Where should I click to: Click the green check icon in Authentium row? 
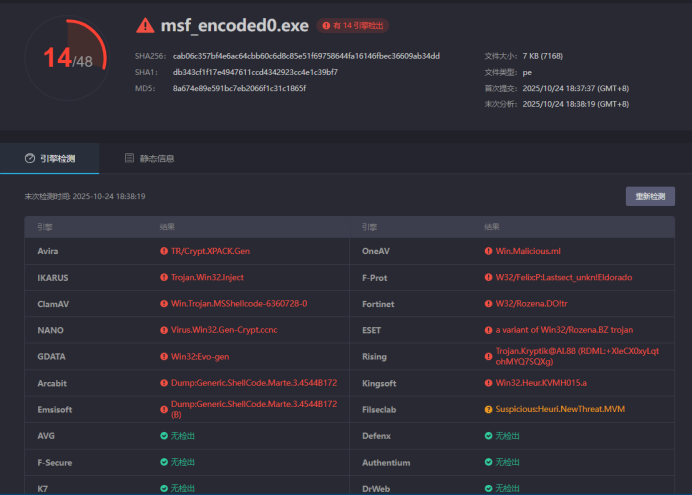(x=488, y=462)
